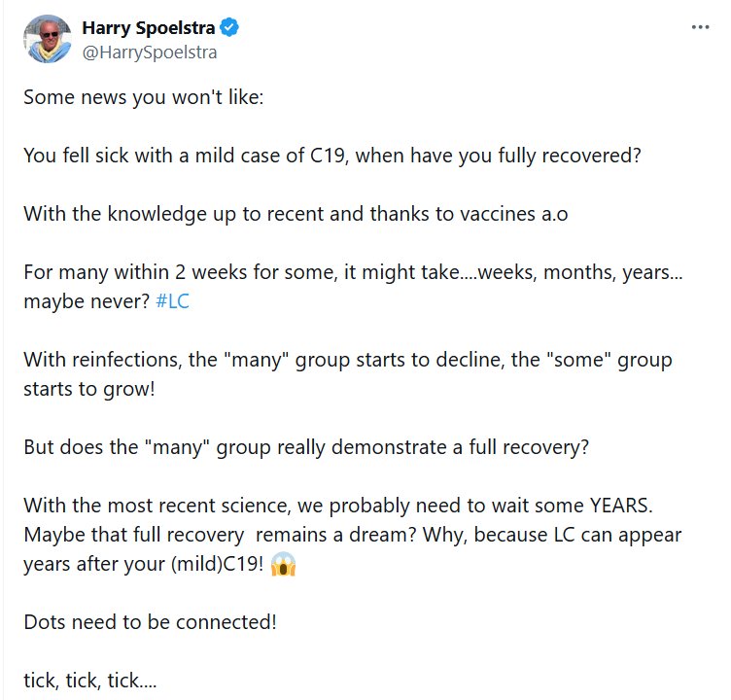The height and width of the screenshot is (700, 731).
Task: Click the "With the knowledge up to recent" line
Action: [296, 215]
